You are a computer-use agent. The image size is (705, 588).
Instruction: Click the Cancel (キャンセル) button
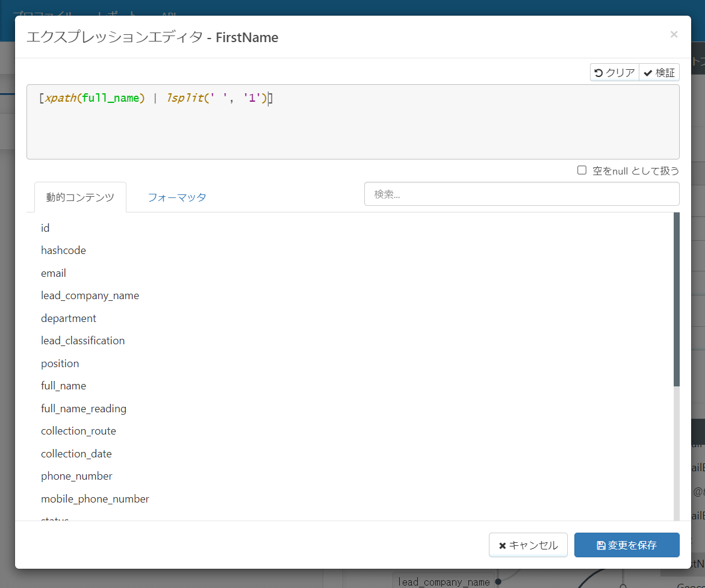pyautogui.click(x=528, y=545)
